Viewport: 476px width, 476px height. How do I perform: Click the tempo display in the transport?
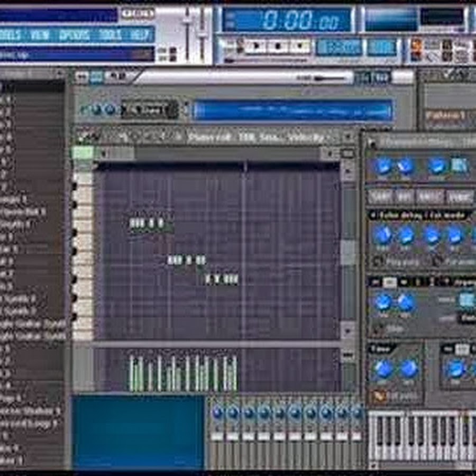pyautogui.click(x=338, y=47)
